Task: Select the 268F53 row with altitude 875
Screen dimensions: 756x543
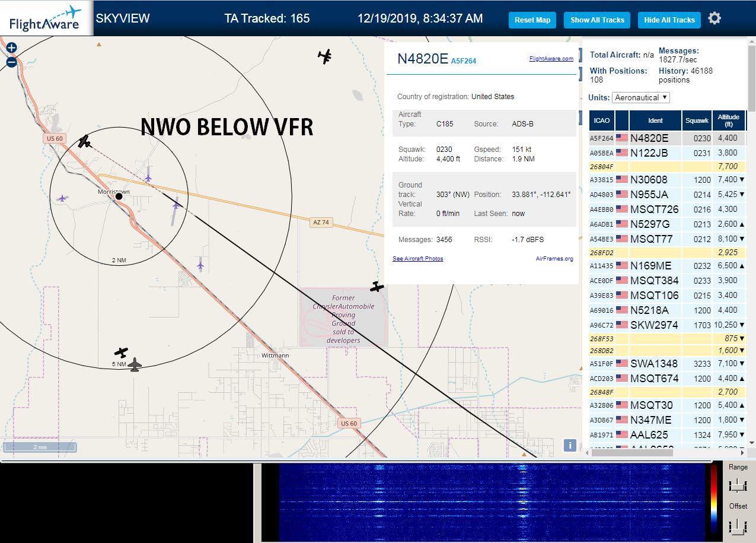Action: click(667, 338)
